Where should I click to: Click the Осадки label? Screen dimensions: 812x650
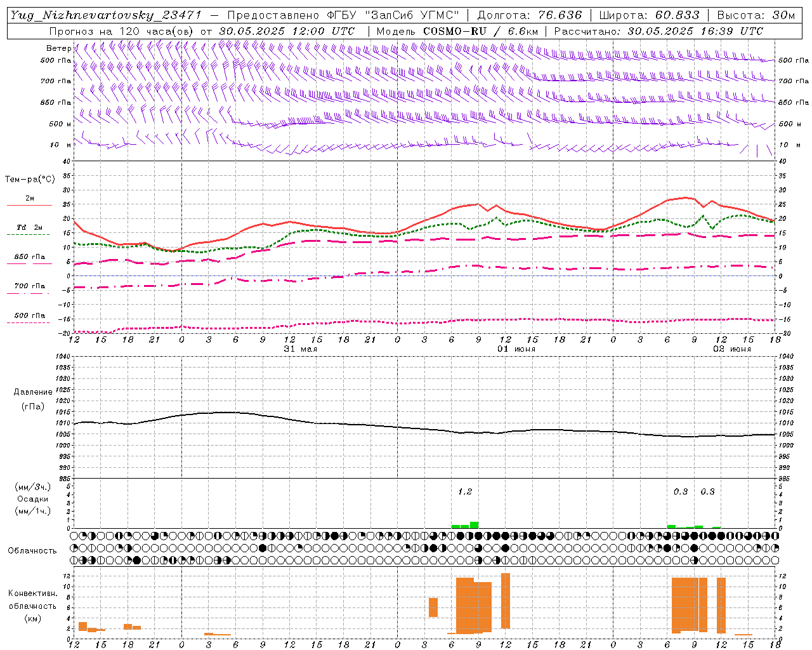coord(33,499)
